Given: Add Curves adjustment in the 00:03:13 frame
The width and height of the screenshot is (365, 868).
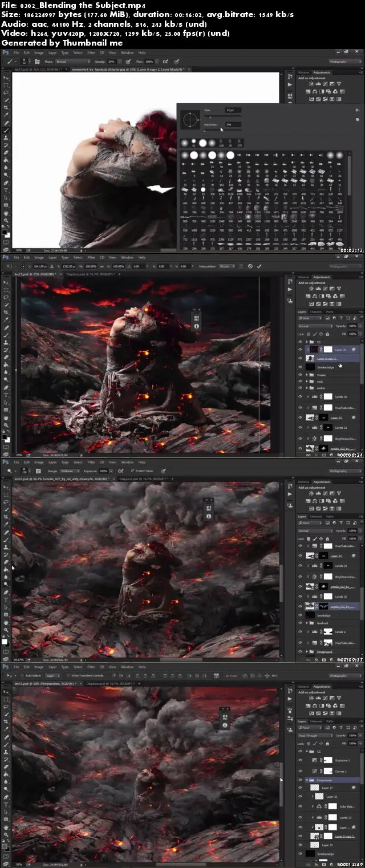Looking at the screenshot, I should pyautogui.click(x=325, y=84).
